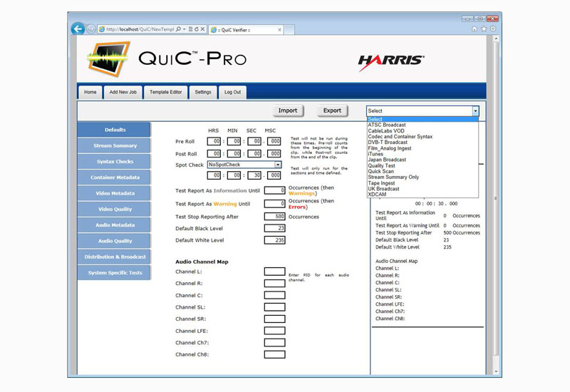Click the Channel Ch8 input field

[x=274, y=354]
